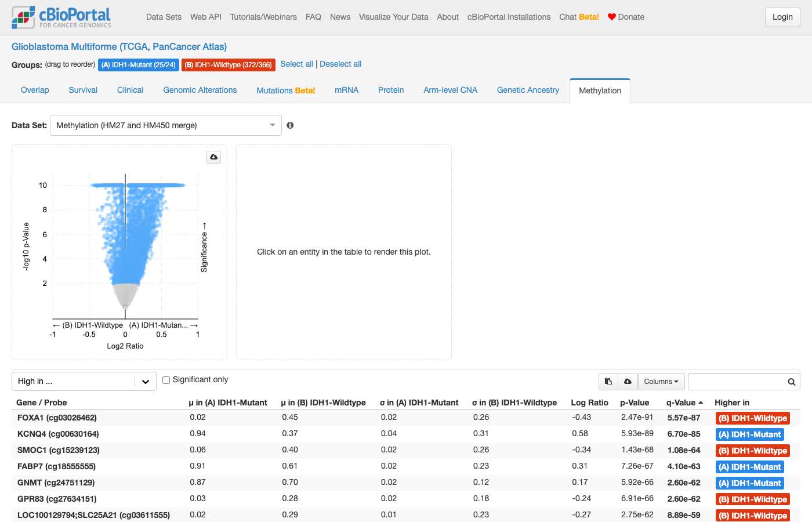Open the Overlap tab
The width and height of the screenshot is (812, 522).
pyautogui.click(x=35, y=90)
